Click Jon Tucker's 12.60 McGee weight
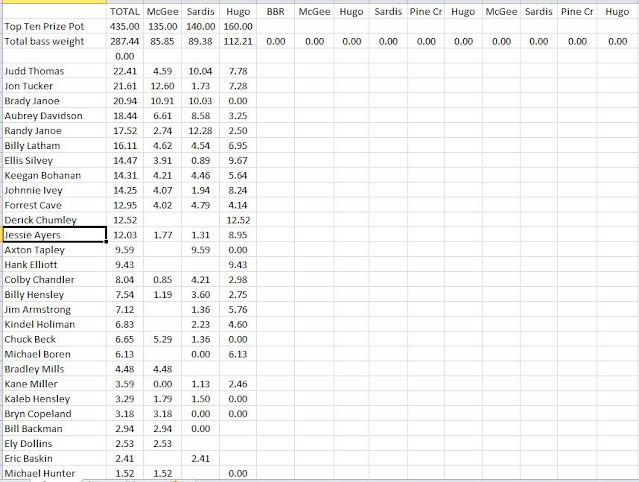 tap(162, 86)
